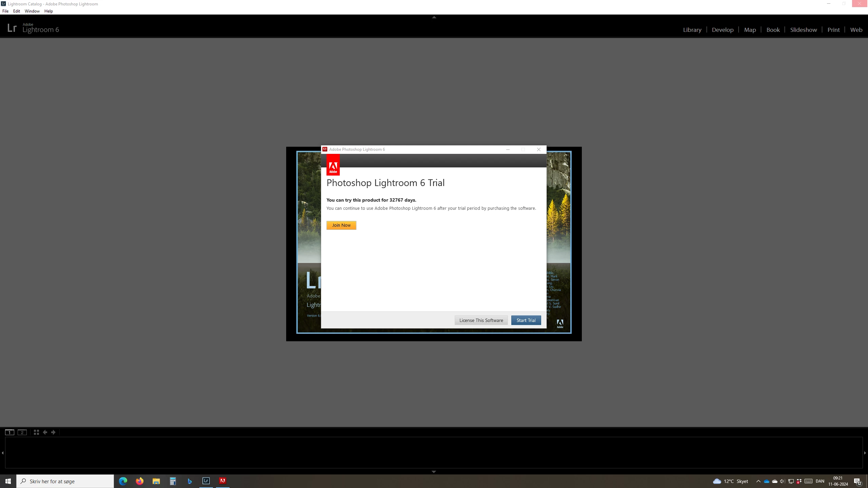The height and width of the screenshot is (488, 868).
Task: Click the second window 2 display icon
Action: tap(22, 432)
